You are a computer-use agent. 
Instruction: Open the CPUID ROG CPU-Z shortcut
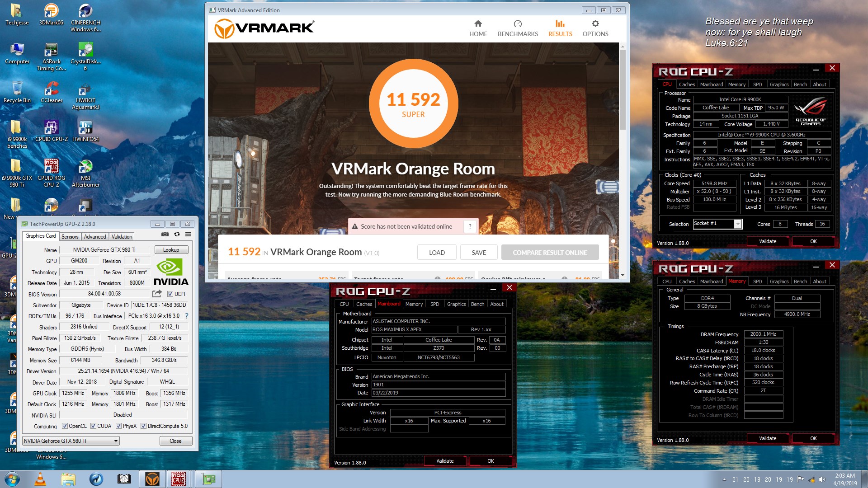tap(51, 174)
